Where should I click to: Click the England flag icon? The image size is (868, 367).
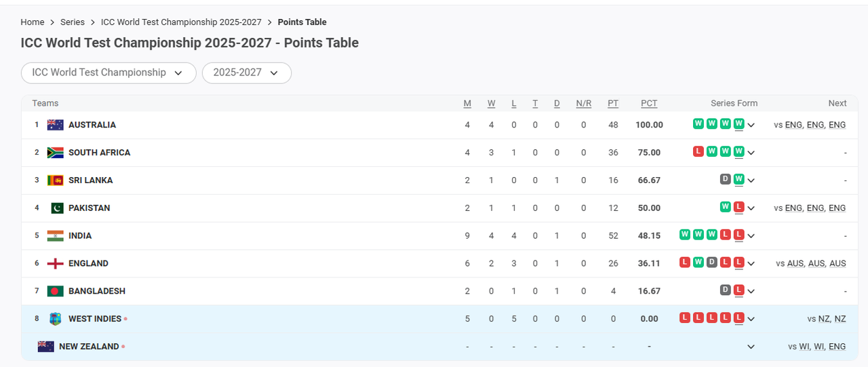click(55, 264)
